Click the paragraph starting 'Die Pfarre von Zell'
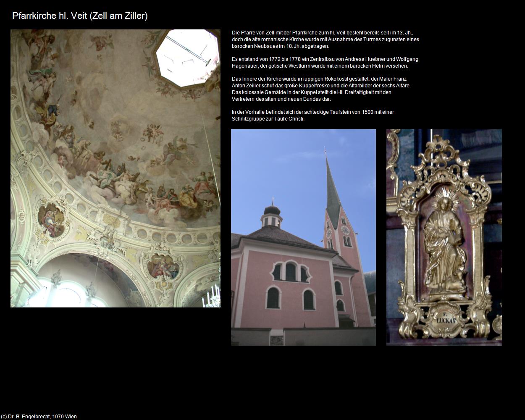 click(325, 39)
